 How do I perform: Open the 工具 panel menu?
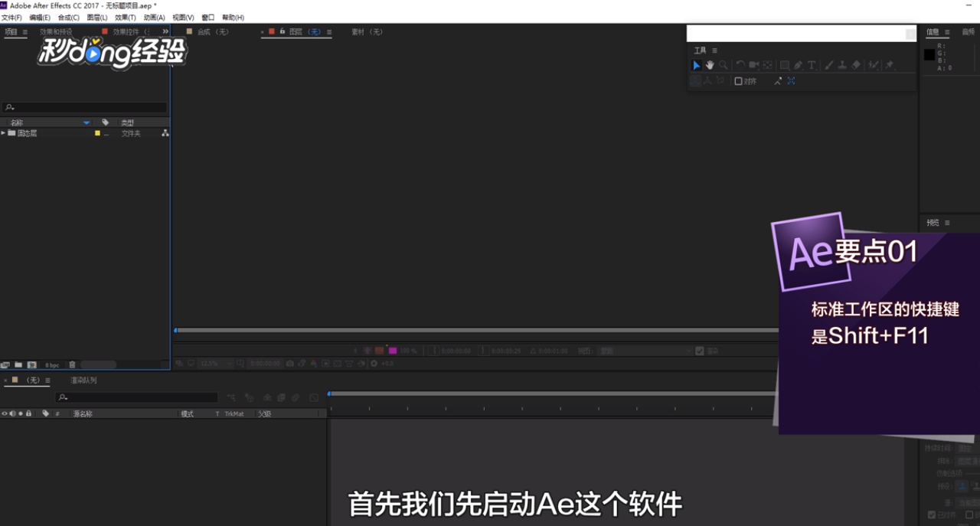coord(714,51)
